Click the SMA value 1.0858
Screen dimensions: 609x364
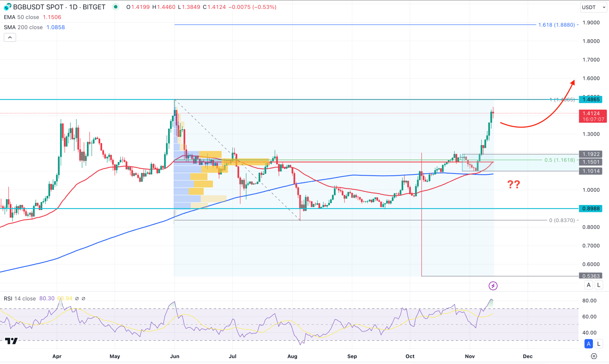point(56,27)
